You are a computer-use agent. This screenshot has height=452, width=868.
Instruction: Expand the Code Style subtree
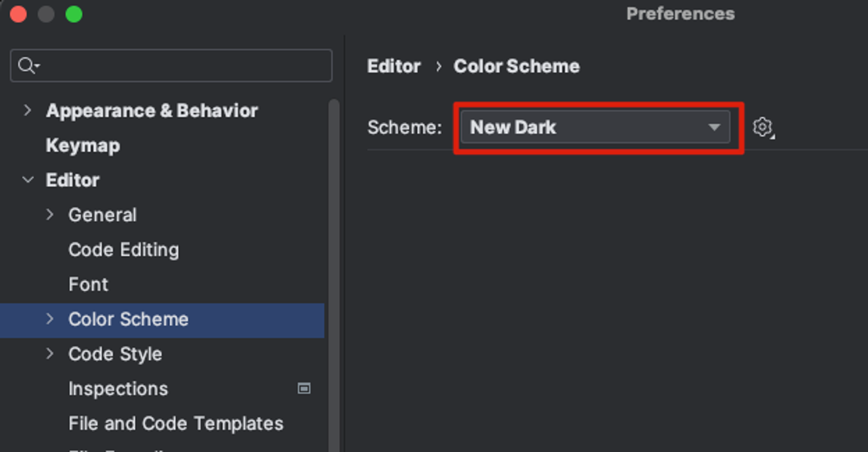(x=50, y=354)
